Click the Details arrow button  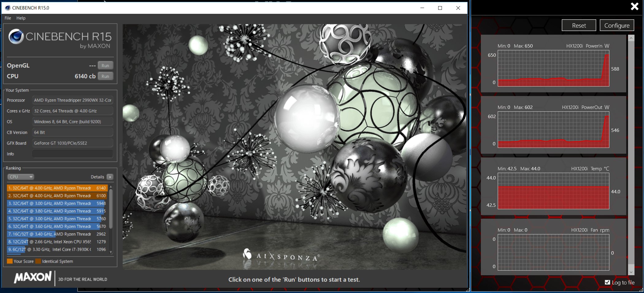(x=110, y=177)
